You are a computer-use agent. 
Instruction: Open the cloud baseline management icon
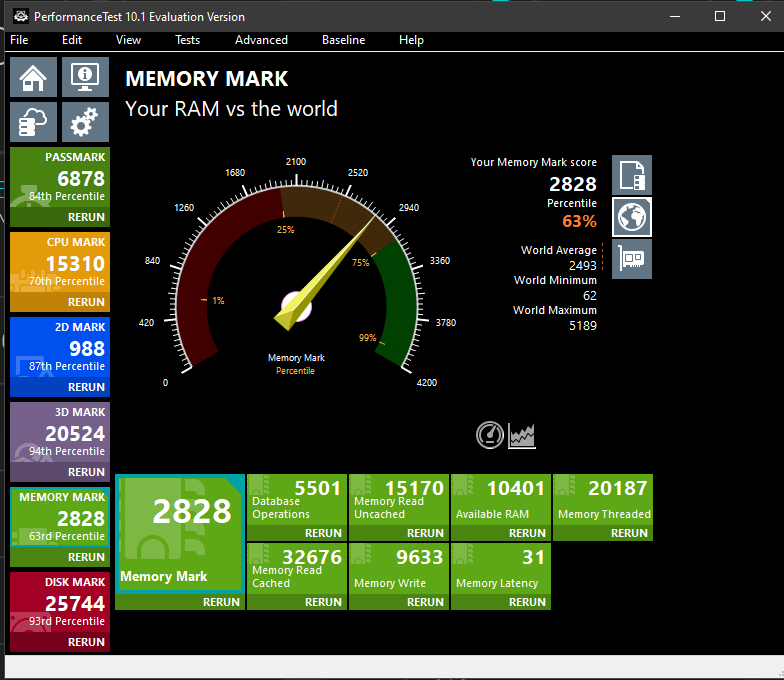tap(34, 122)
